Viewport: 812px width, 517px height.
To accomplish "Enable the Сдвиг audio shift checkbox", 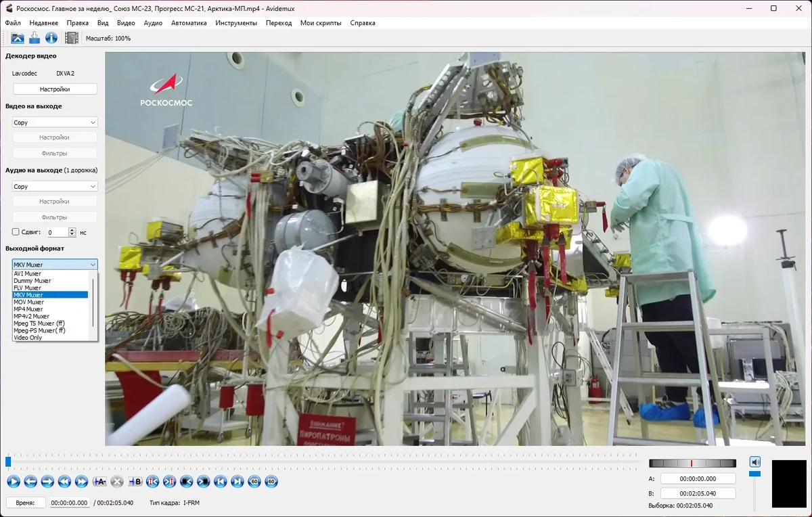I will (16, 232).
